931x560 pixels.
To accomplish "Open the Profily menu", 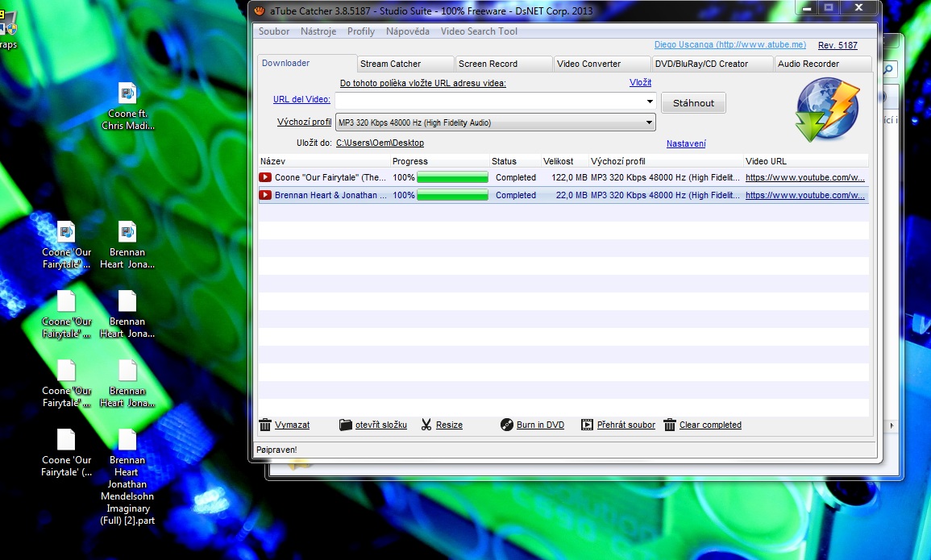I will (361, 31).
